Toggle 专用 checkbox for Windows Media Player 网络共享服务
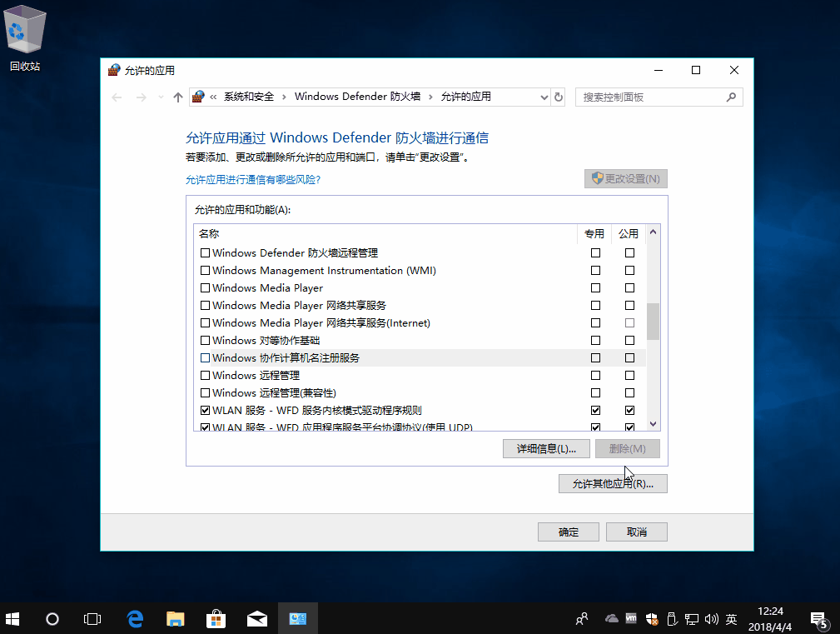Image resolution: width=840 pixels, height=634 pixels. coord(595,305)
